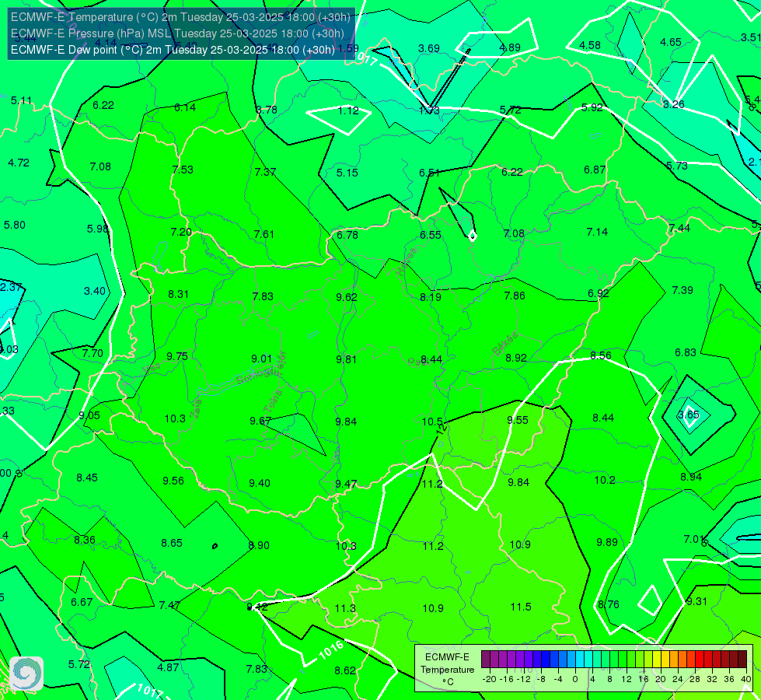Click the 8.90 temperature value
The image size is (761, 700).
pyautogui.click(x=259, y=545)
